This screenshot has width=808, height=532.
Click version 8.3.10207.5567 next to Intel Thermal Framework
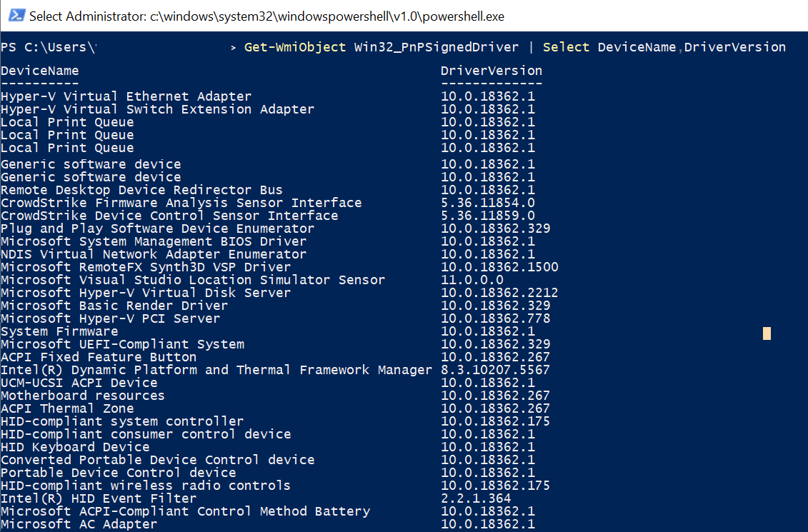tap(494, 369)
